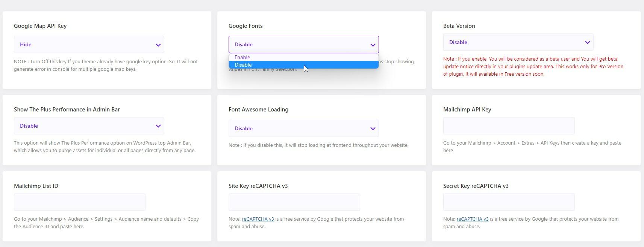Click the Beta Version heading

[x=459, y=26]
